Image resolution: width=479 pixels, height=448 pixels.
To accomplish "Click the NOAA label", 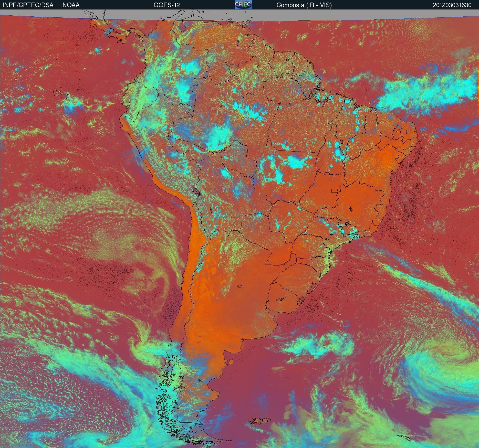I will tap(71, 5).
